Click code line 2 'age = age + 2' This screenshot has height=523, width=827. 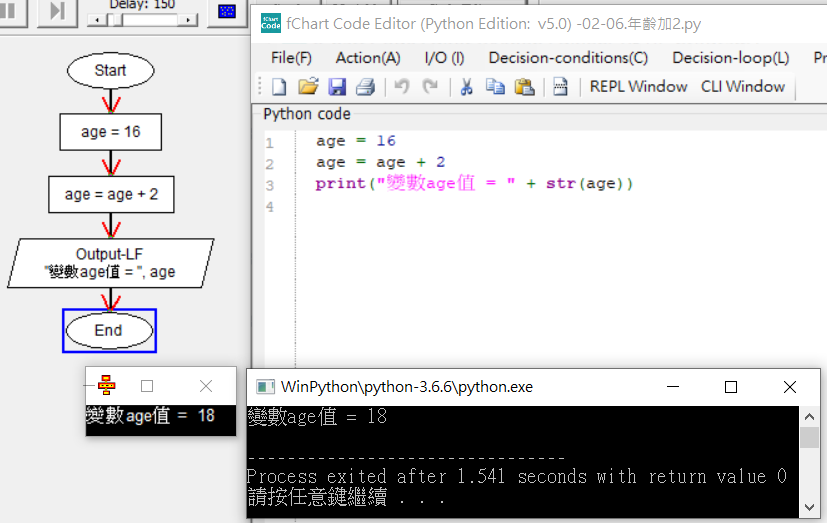click(380, 162)
